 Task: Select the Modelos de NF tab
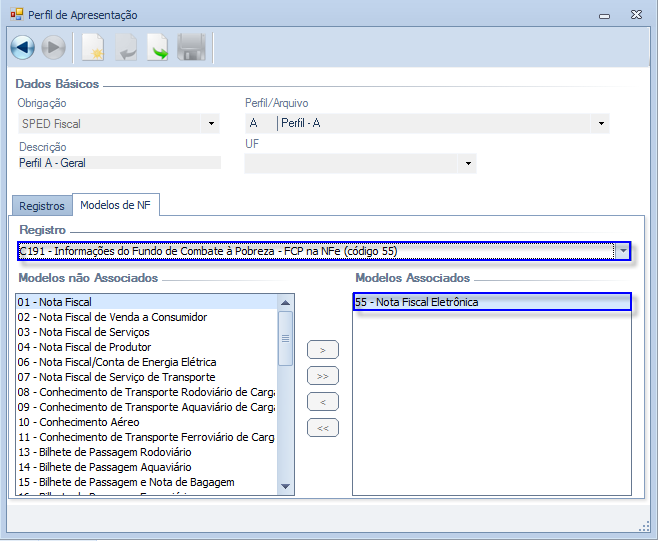tap(116, 205)
